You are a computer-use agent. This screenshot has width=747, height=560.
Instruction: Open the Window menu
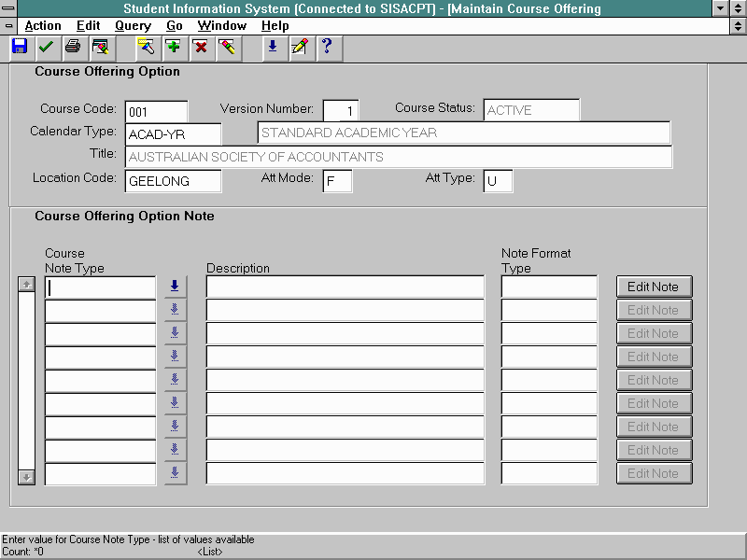[x=222, y=26]
